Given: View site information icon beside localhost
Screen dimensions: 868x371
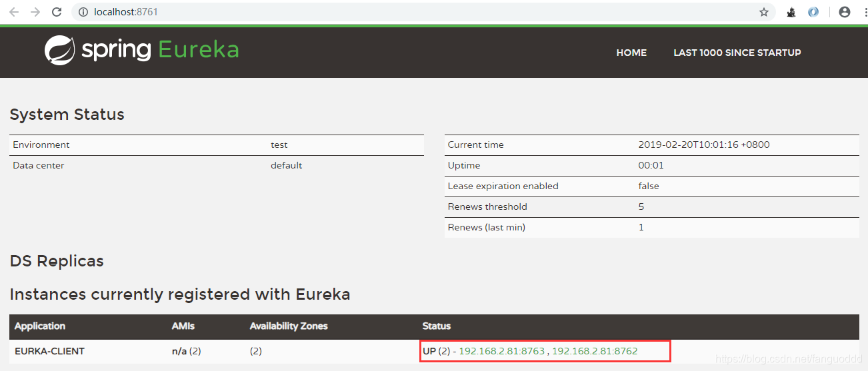Looking at the screenshot, I should tap(83, 12).
